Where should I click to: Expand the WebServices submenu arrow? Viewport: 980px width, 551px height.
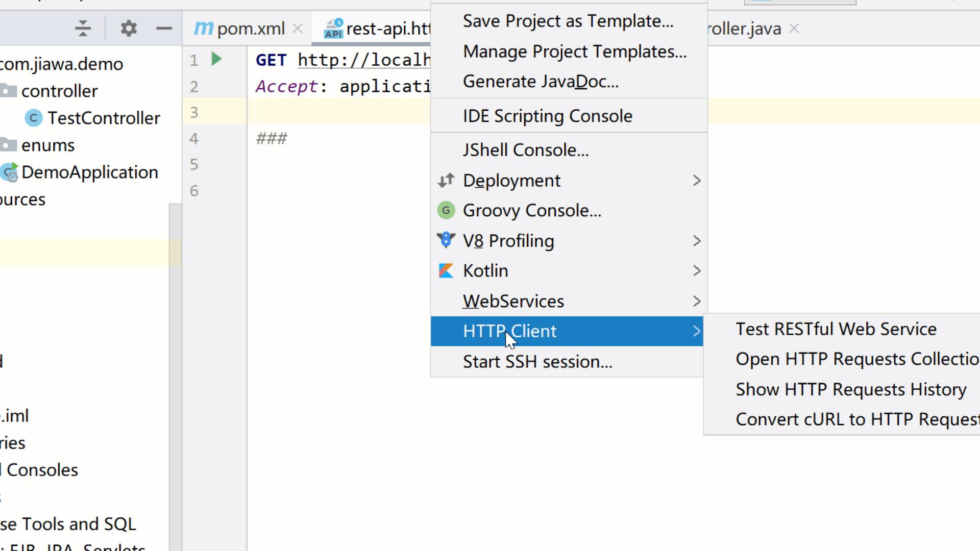696,301
